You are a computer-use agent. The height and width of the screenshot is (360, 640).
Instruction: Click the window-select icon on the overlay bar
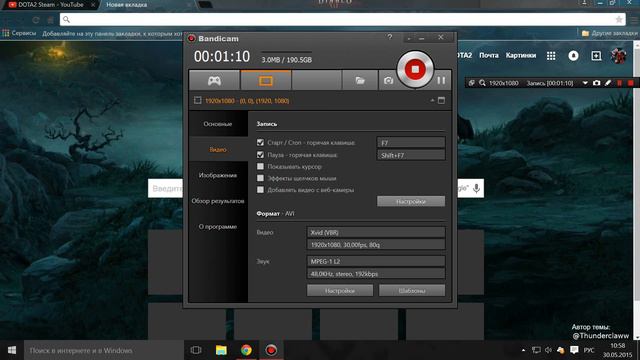tap(471, 83)
